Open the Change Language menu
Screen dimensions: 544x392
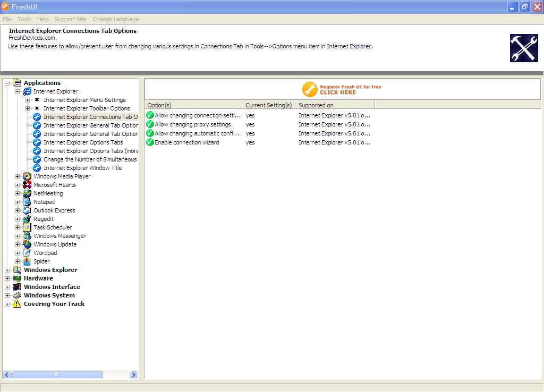click(115, 19)
